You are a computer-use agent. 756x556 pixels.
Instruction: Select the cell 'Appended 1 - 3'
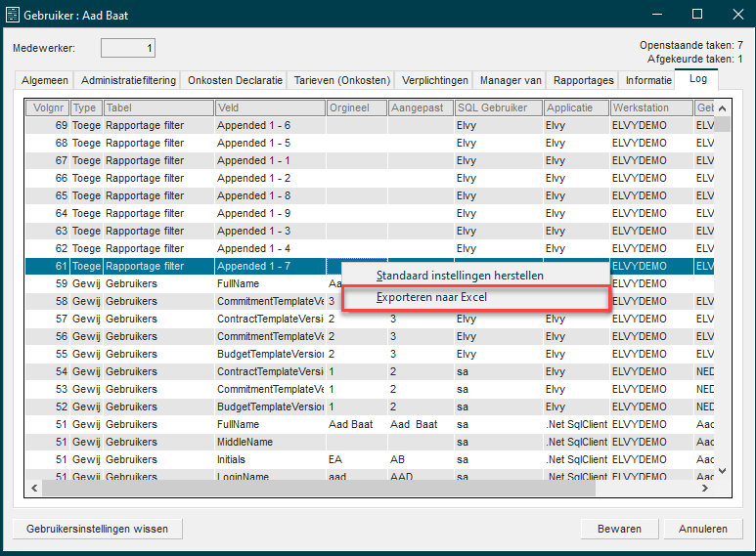pos(270,231)
